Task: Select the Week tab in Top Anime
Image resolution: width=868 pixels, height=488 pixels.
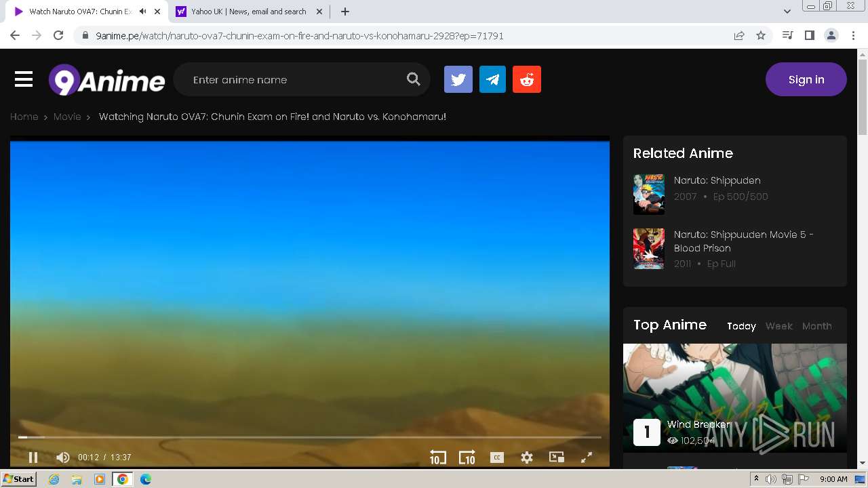Action: pyautogui.click(x=779, y=326)
